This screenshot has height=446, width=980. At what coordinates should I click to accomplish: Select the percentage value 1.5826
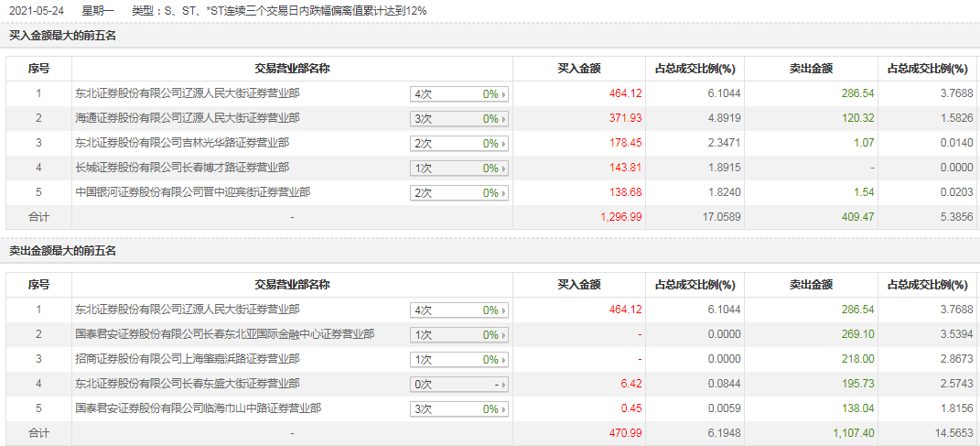click(x=955, y=118)
